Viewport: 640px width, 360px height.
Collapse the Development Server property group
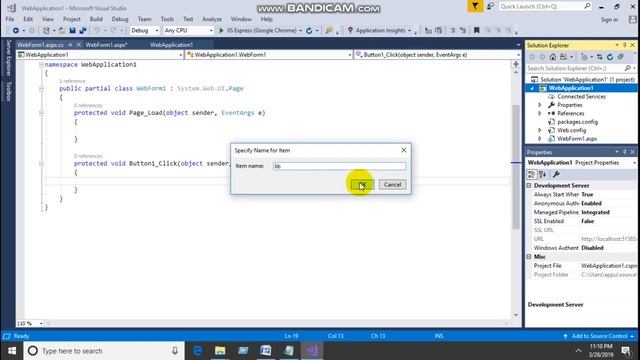click(529, 185)
